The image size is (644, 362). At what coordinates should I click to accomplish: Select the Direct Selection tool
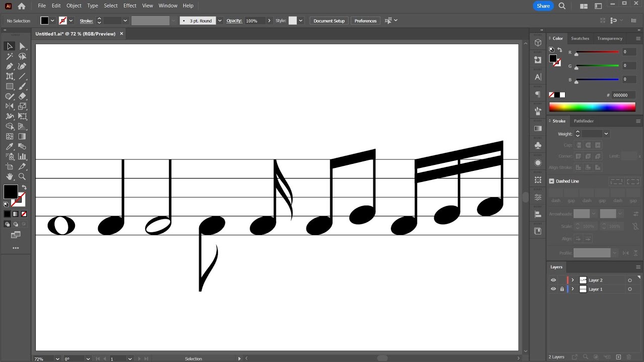22,46
